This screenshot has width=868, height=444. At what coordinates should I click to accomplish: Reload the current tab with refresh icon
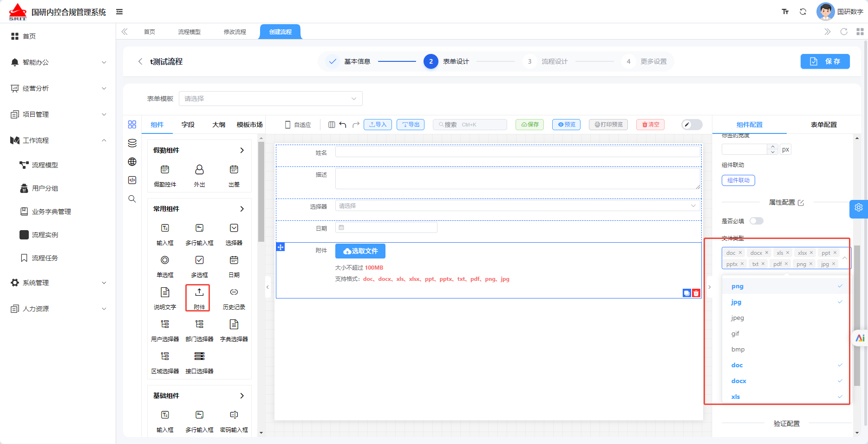[x=844, y=32]
